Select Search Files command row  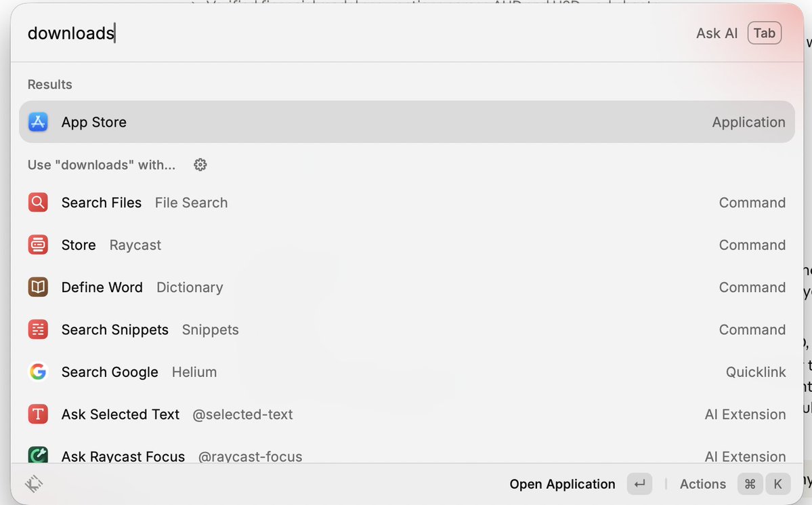(x=407, y=202)
